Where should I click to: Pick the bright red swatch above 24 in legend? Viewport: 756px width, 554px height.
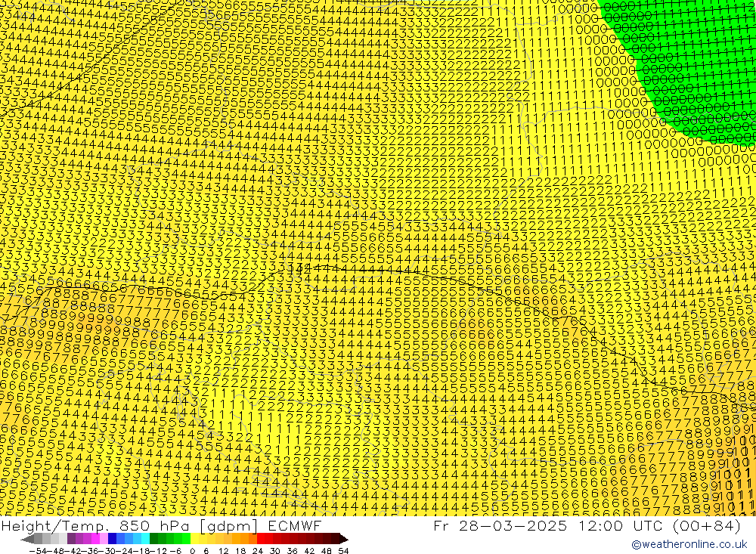pos(261,539)
